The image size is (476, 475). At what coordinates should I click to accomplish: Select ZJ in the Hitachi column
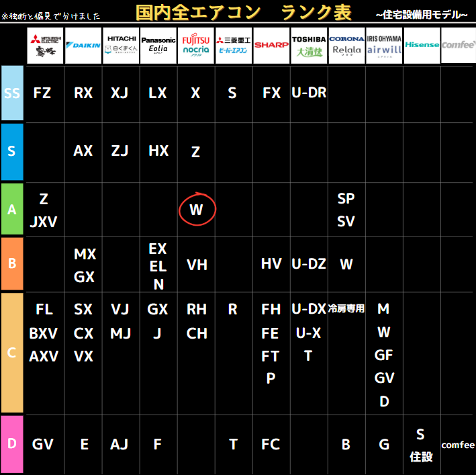tap(120, 150)
